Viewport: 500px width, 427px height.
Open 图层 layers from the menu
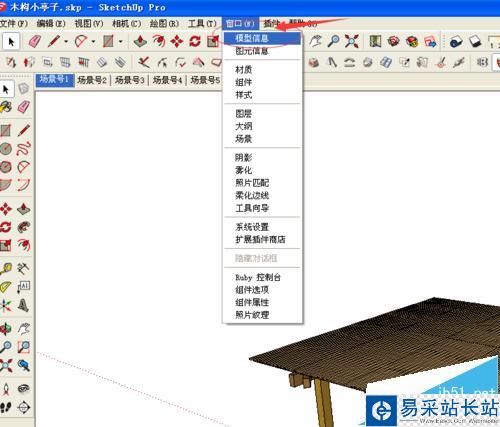pos(262,114)
